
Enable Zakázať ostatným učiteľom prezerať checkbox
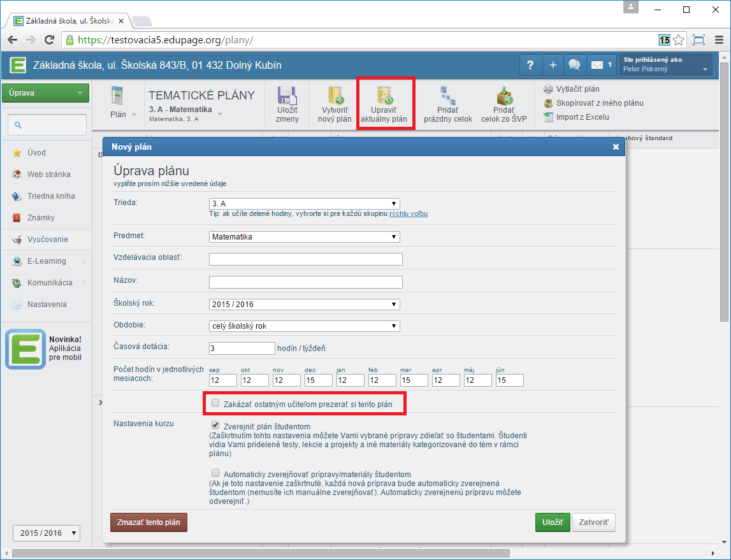pos(215,403)
